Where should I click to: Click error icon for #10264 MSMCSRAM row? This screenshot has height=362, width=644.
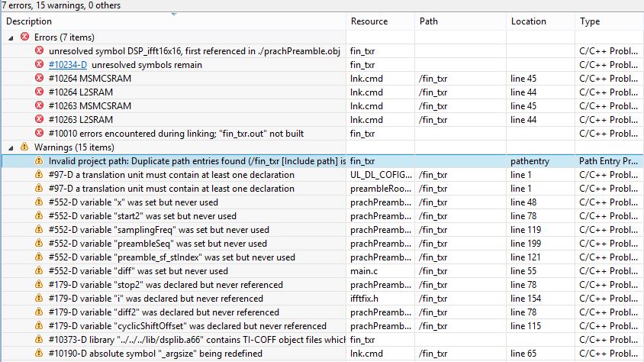[x=39, y=78]
